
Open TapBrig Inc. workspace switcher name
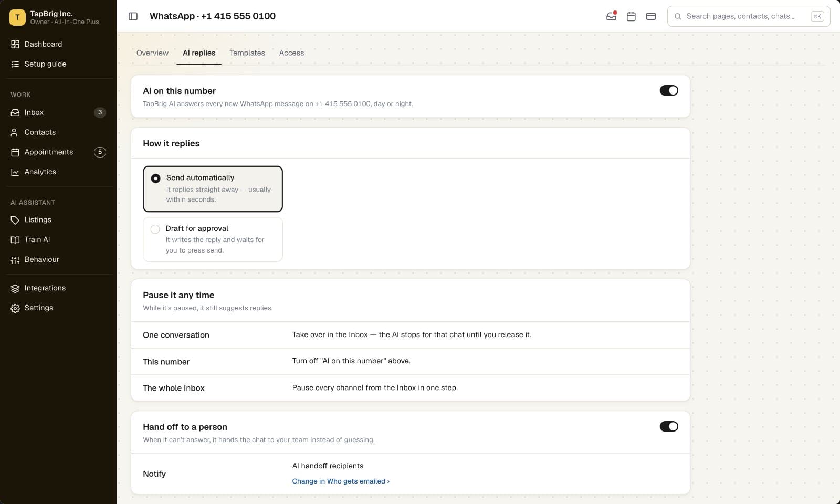51,14
